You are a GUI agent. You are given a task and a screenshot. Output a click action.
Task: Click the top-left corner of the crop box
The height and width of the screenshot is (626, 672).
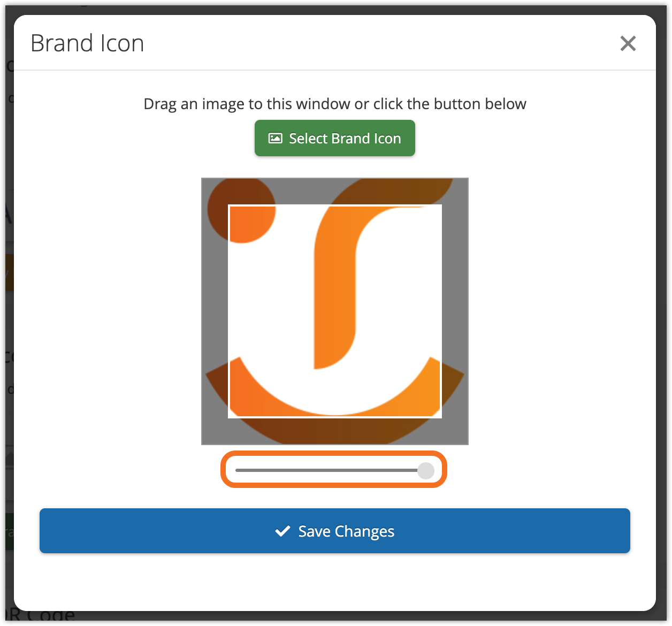(229, 205)
